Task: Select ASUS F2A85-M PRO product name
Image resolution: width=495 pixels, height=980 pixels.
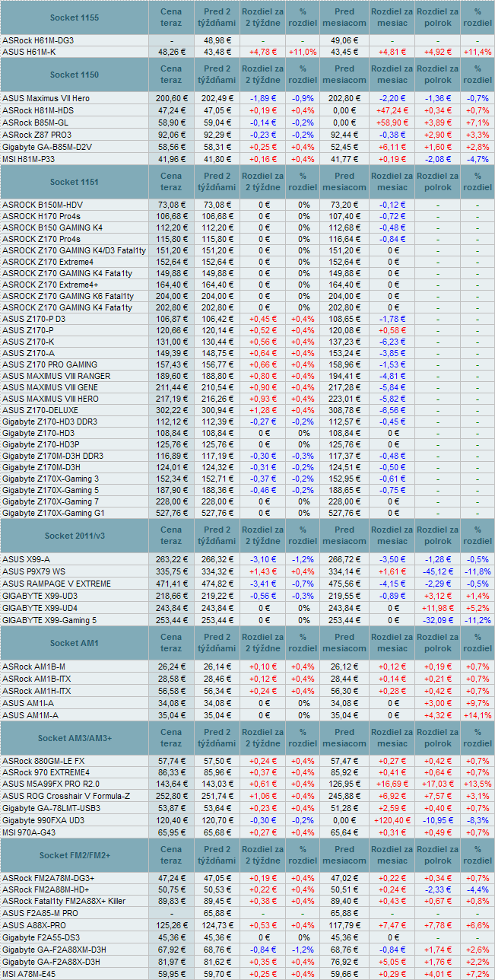Action: click(x=40, y=912)
